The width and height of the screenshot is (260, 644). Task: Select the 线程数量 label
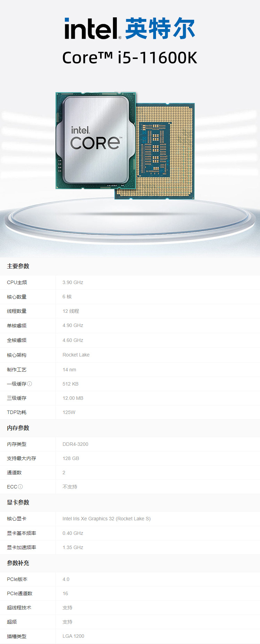point(17,311)
